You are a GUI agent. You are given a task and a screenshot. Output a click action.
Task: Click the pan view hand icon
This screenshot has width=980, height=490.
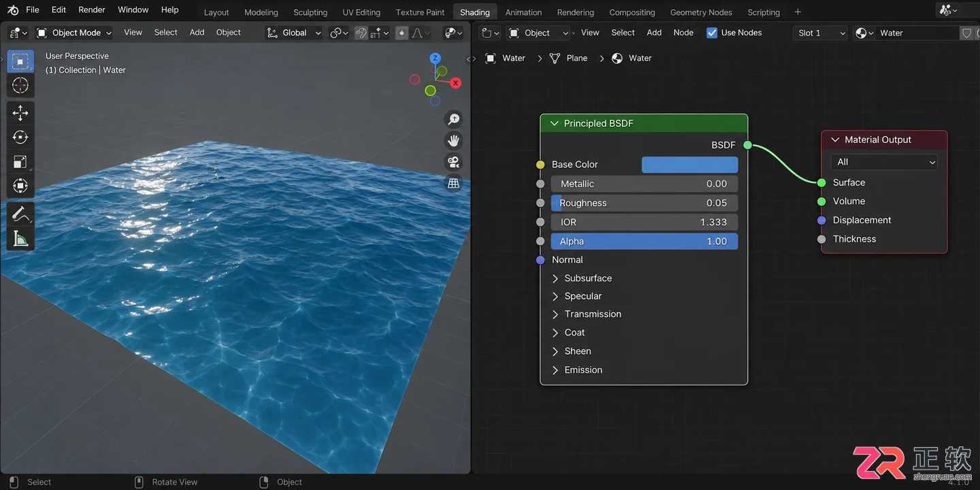453,141
